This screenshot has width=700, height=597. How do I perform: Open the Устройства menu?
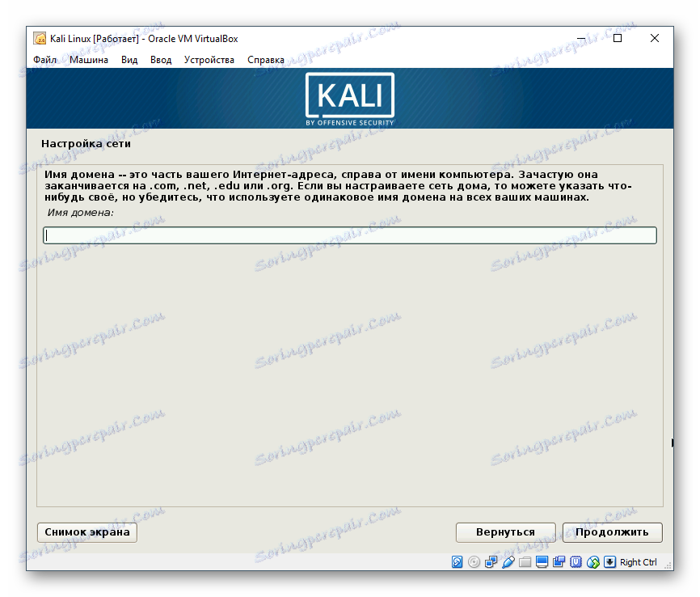point(209,60)
